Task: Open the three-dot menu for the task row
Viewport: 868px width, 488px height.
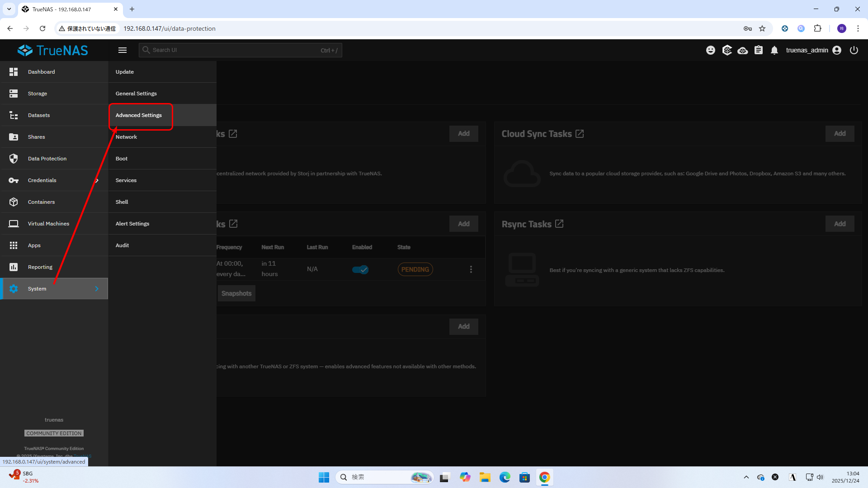Action: [x=471, y=269]
